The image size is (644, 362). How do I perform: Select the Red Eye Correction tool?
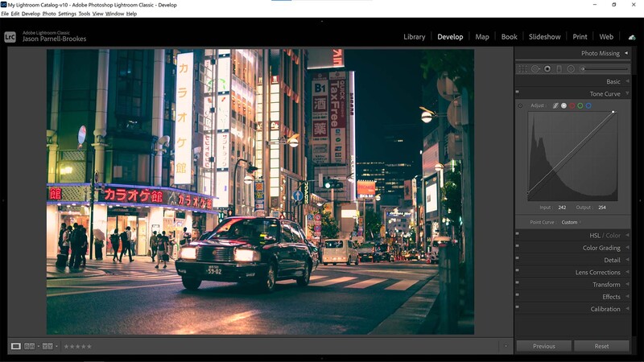click(x=547, y=69)
